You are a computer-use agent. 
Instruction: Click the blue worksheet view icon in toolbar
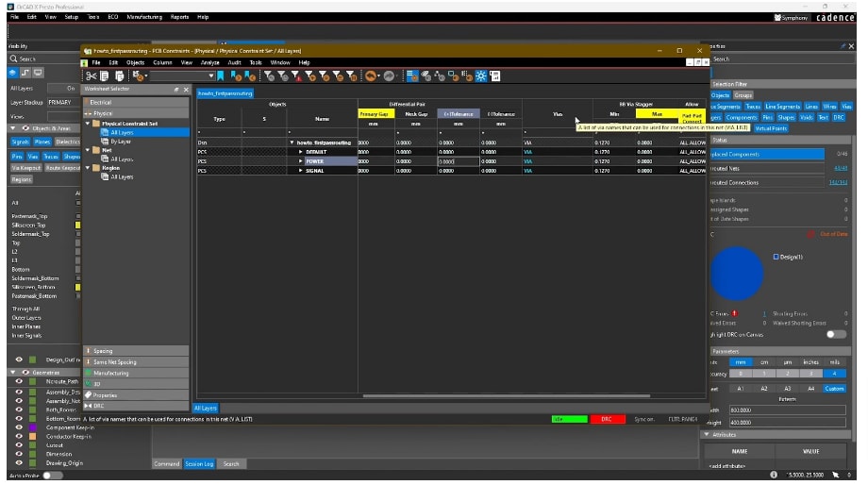pos(412,75)
